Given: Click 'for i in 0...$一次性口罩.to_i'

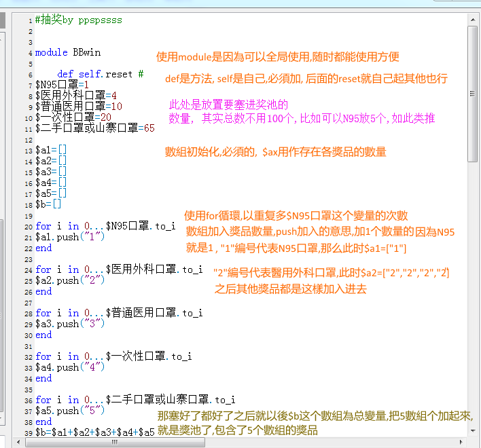Looking at the screenshot, I should (113, 356).
